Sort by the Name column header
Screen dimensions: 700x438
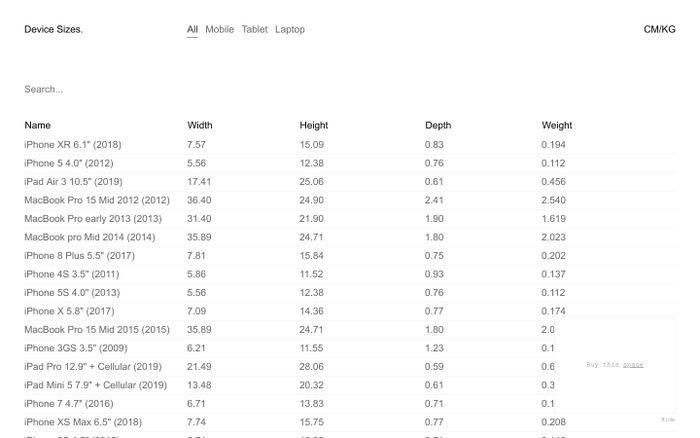point(38,125)
